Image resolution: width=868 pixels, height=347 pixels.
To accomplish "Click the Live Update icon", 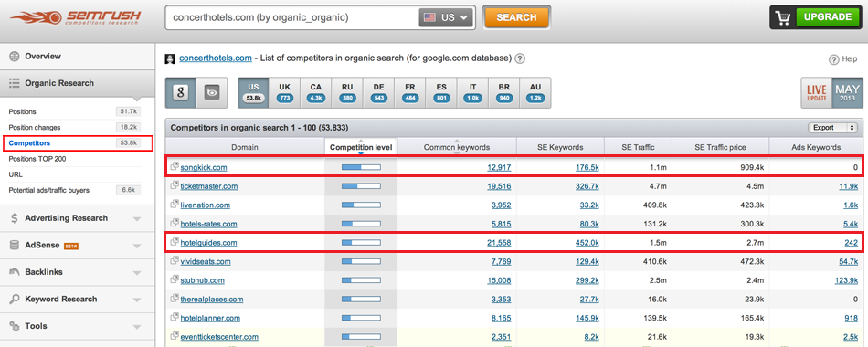I will [x=817, y=93].
